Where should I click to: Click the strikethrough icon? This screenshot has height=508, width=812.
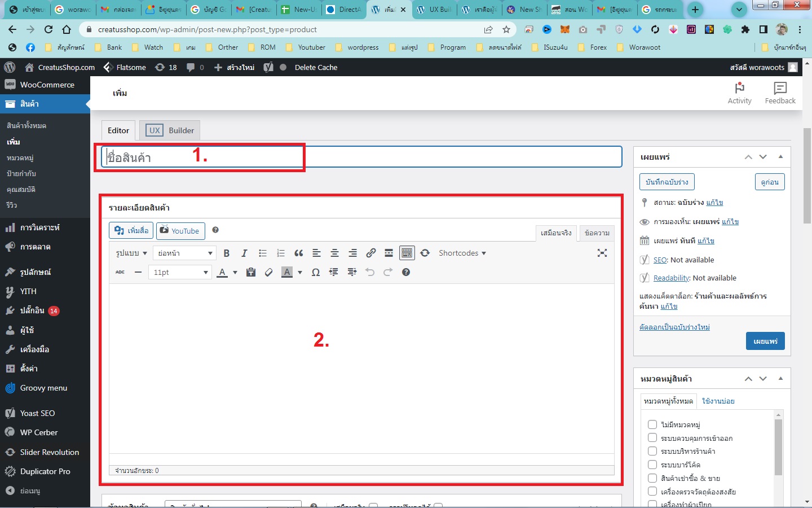120,273
